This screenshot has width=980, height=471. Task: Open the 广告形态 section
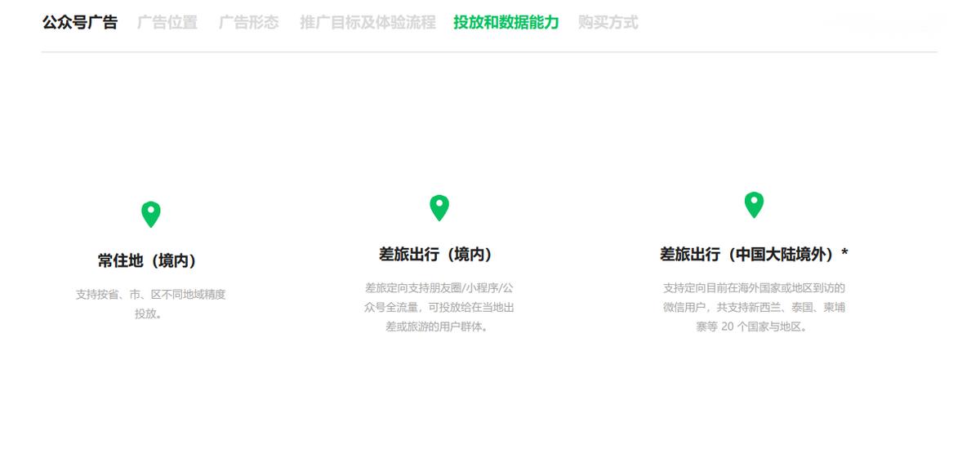[247, 23]
